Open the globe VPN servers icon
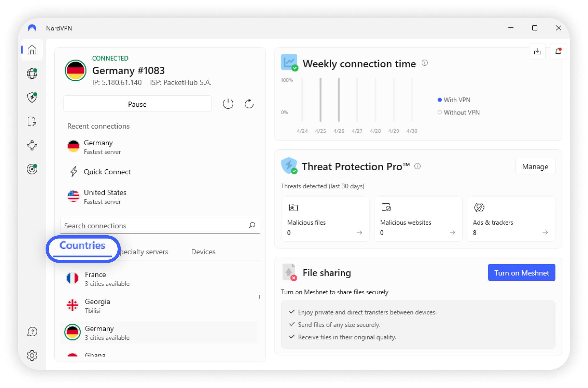Image resolution: width=588 pixels, height=388 pixels. (x=32, y=73)
